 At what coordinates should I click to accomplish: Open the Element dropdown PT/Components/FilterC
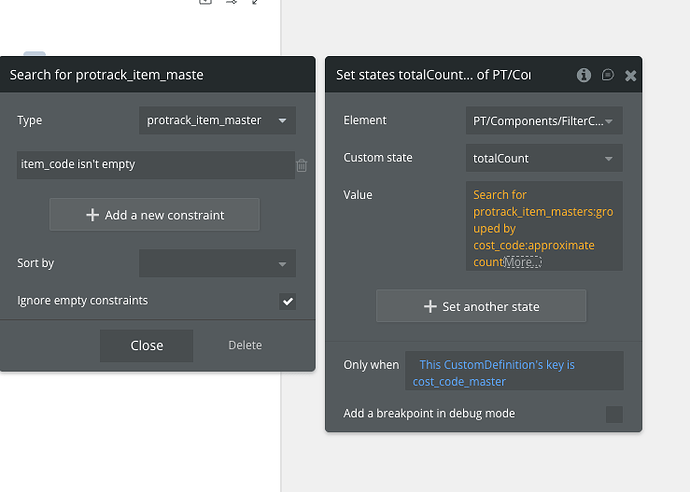click(544, 122)
